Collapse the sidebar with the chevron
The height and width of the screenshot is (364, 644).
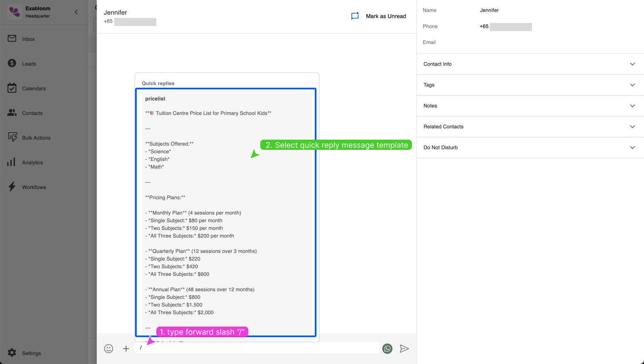(76, 12)
